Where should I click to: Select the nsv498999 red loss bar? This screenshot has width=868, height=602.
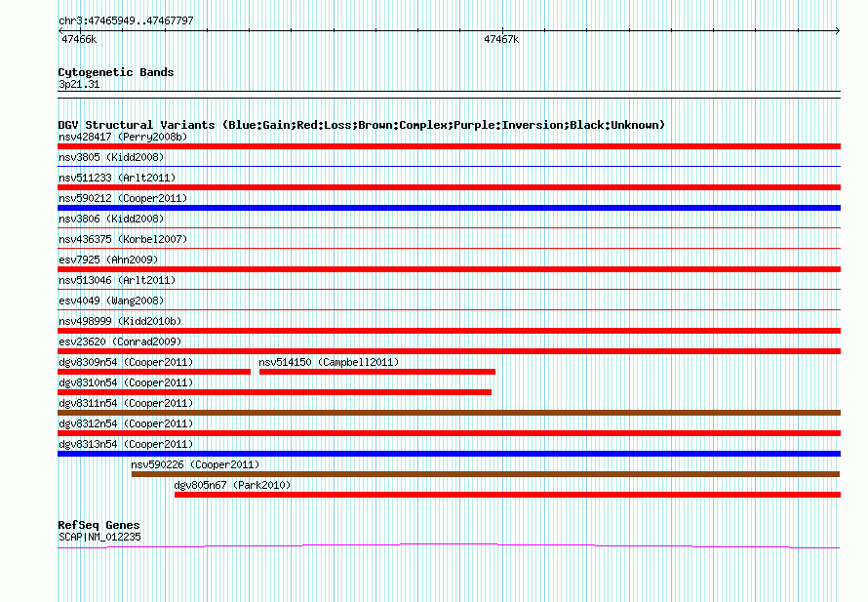[x=449, y=331]
